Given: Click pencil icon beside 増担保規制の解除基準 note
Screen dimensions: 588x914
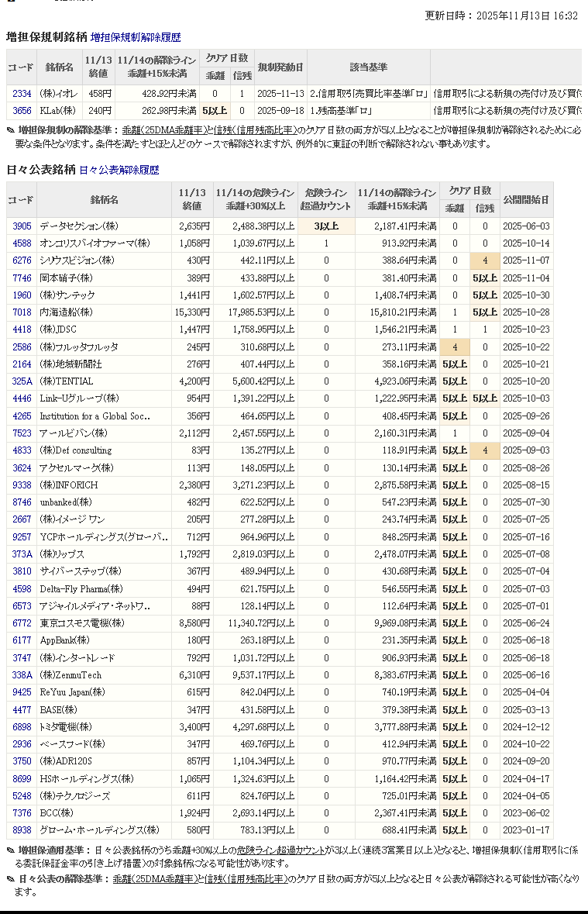Looking at the screenshot, I should coord(11,130).
